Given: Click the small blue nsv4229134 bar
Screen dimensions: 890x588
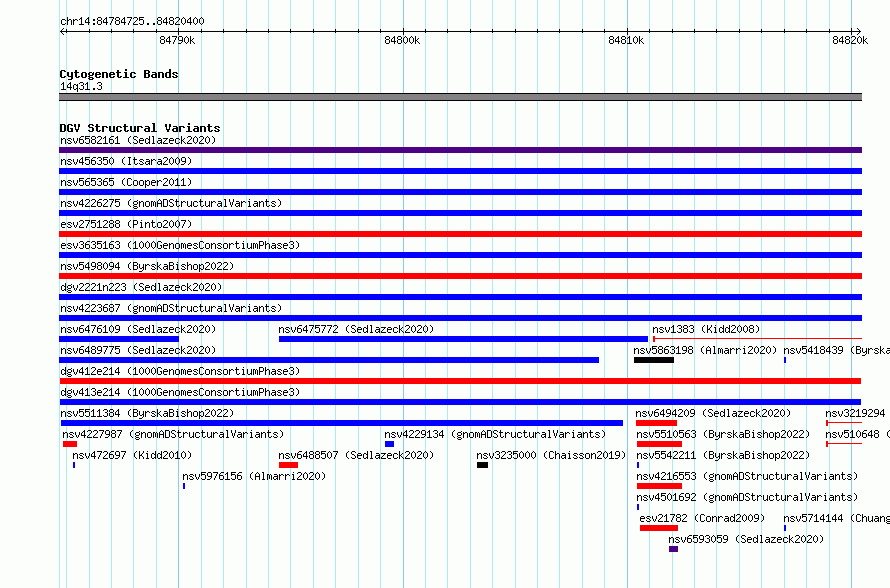Looking at the screenshot, I should click(x=389, y=444).
